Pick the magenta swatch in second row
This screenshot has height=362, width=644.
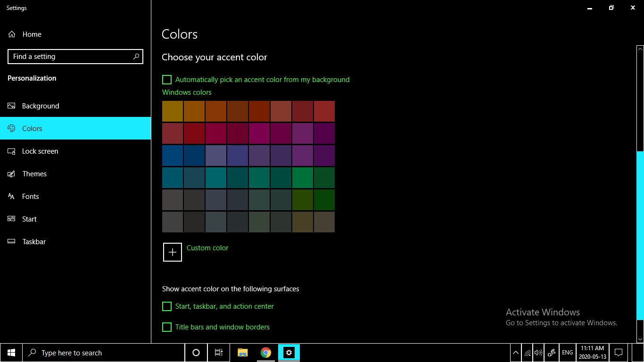[259, 133]
